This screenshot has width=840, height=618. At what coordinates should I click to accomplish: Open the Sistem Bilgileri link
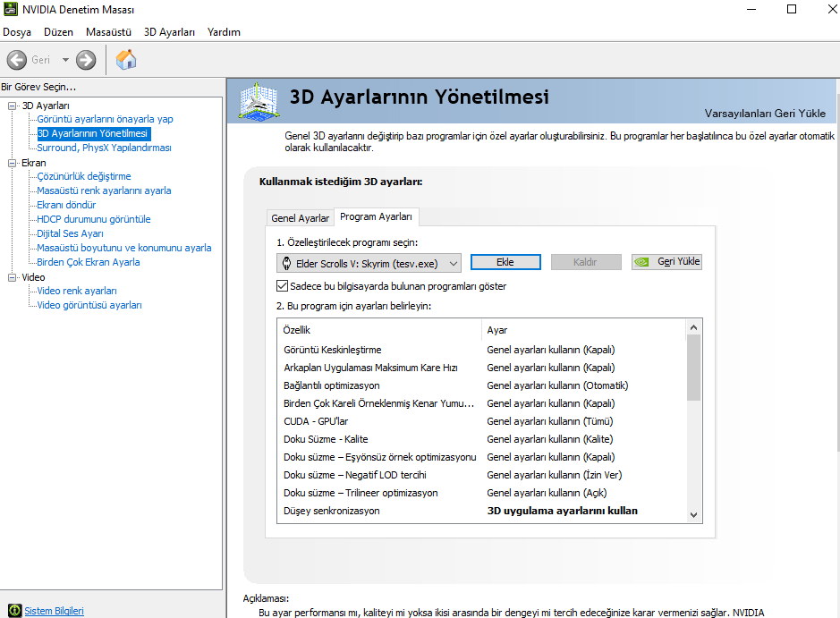[x=54, y=611]
